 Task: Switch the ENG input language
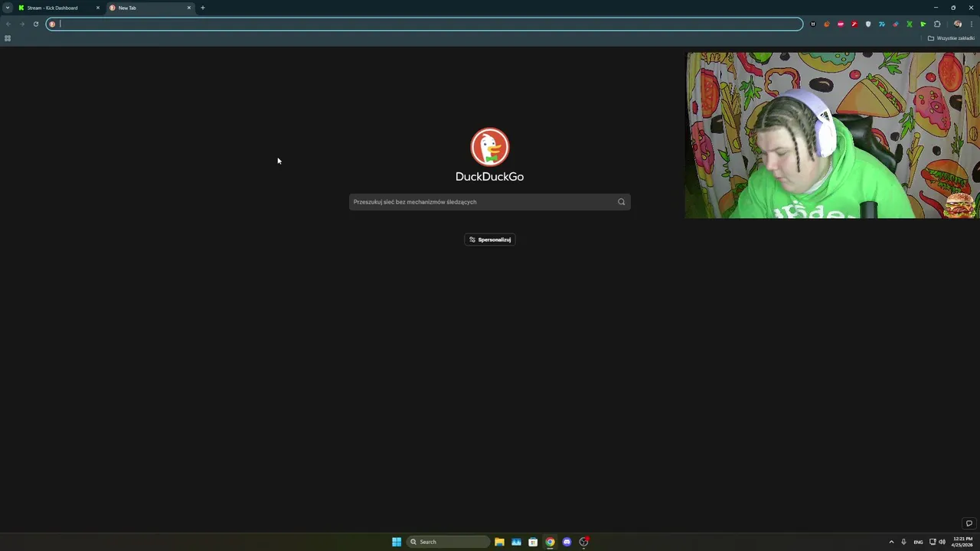pyautogui.click(x=918, y=542)
